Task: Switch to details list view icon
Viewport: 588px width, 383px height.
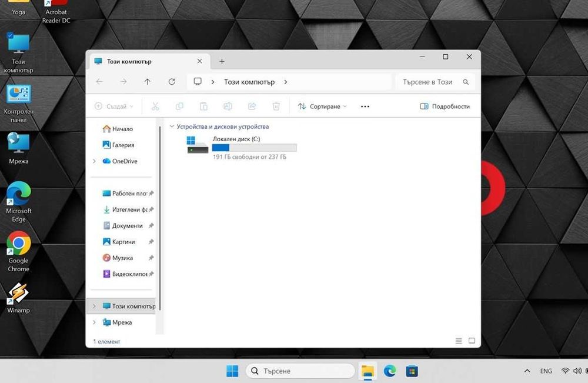Action: (x=459, y=341)
